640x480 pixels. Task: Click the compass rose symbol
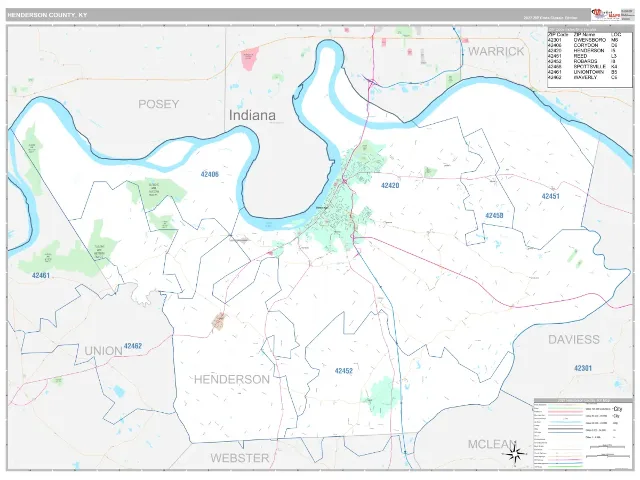516,454
